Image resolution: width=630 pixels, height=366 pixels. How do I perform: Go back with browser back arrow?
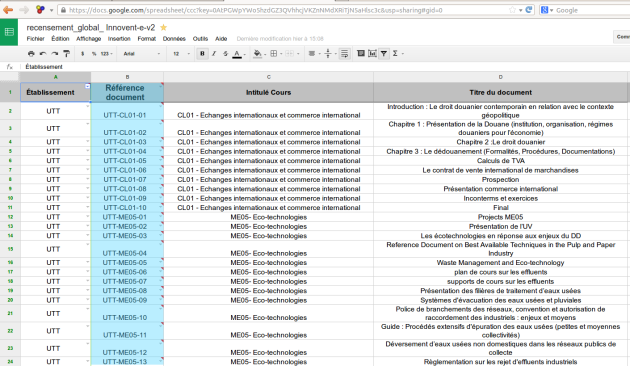tap(8, 10)
